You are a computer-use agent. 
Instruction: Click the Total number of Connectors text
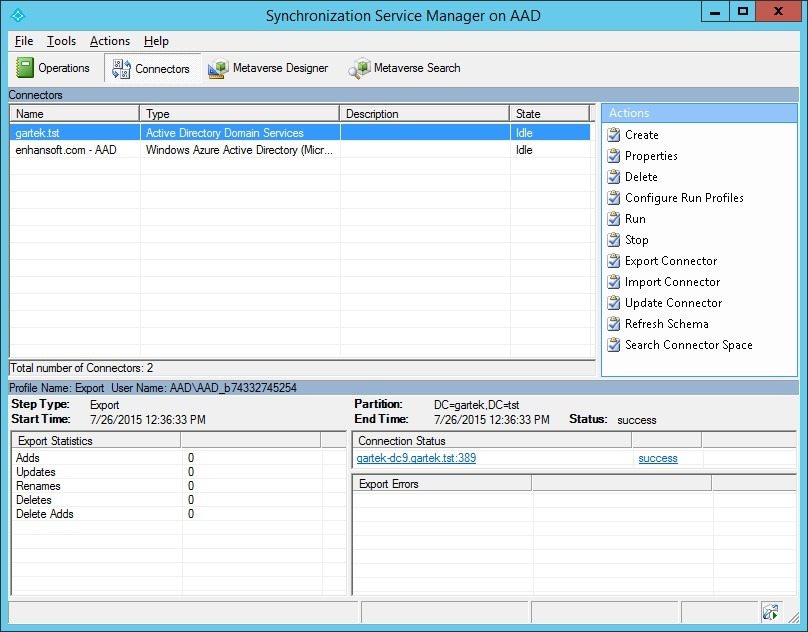coord(81,368)
